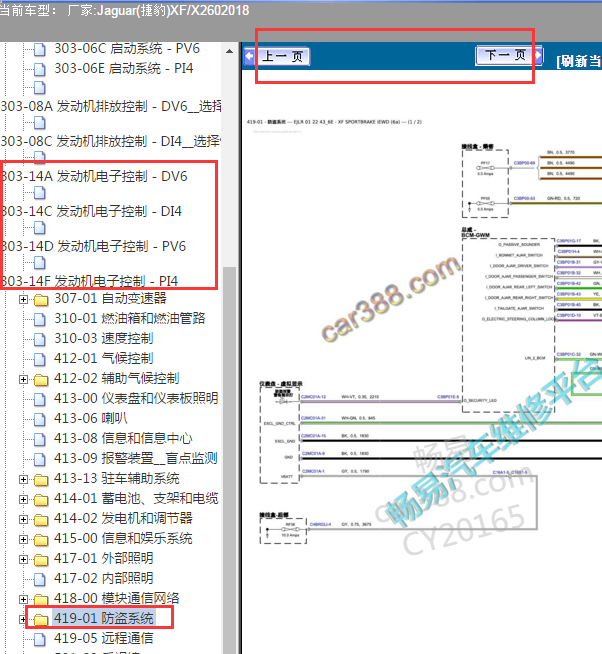This screenshot has width=602, height=654.
Task: Select 303-14A 发动机电子控制 - DV6 entry
Action: click(94, 176)
